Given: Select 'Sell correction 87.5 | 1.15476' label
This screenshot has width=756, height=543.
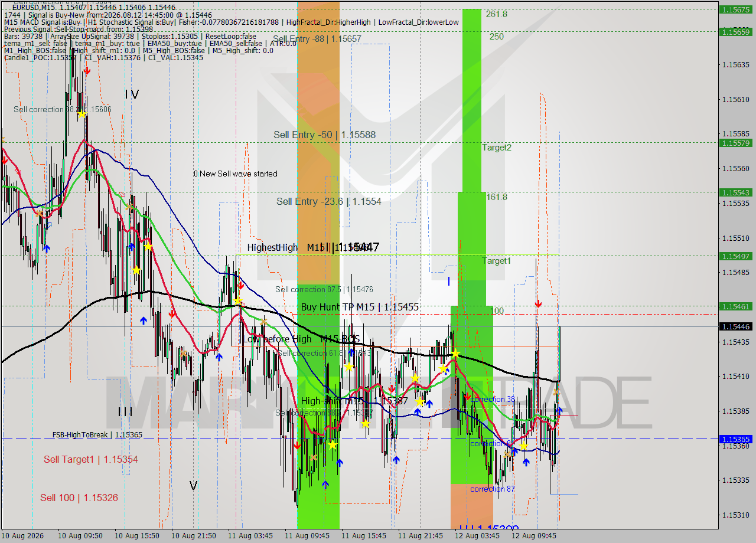Looking at the screenshot, I should [x=324, y=289].
